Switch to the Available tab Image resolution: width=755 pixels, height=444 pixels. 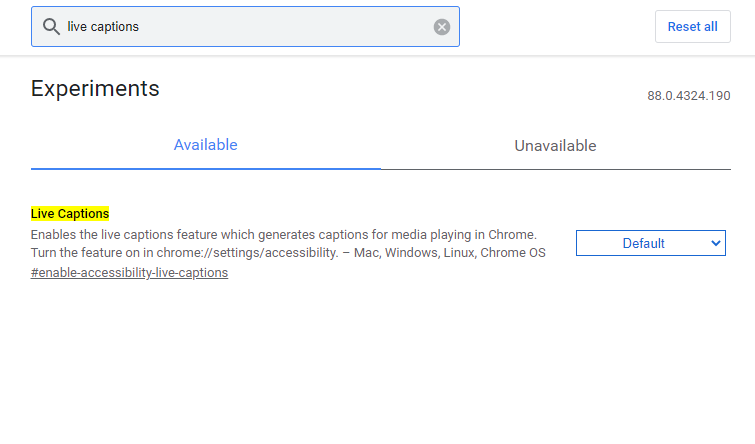[x=205, y=145]
